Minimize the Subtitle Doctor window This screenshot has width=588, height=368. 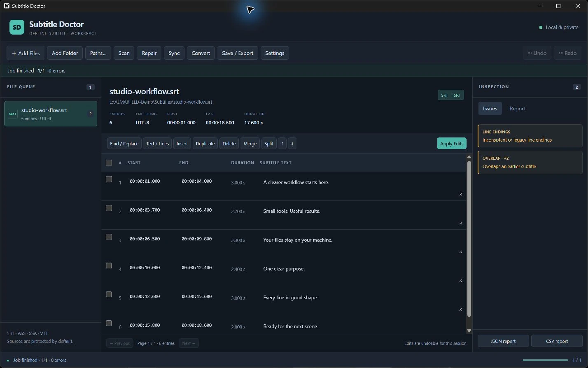pos(539,6)
